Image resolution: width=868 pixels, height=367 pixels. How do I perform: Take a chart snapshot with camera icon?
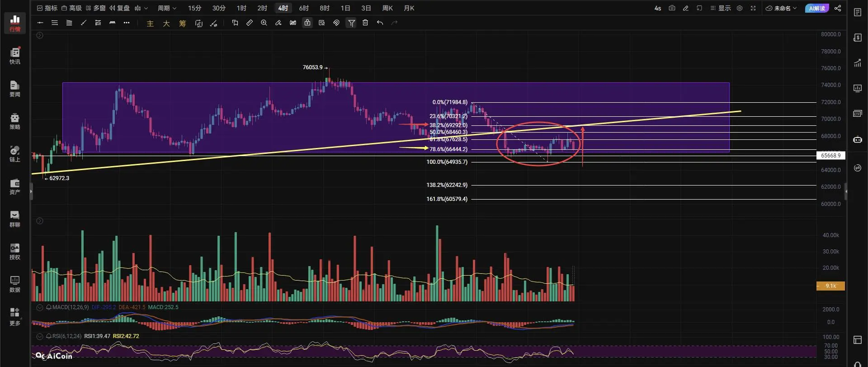[x=672, y=8]
